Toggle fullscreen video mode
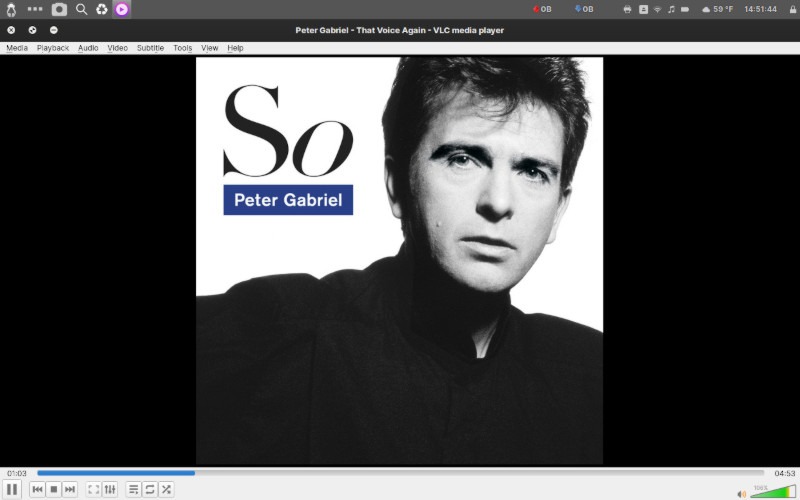Screen dimensions: 800x500 tap(94, 489)
